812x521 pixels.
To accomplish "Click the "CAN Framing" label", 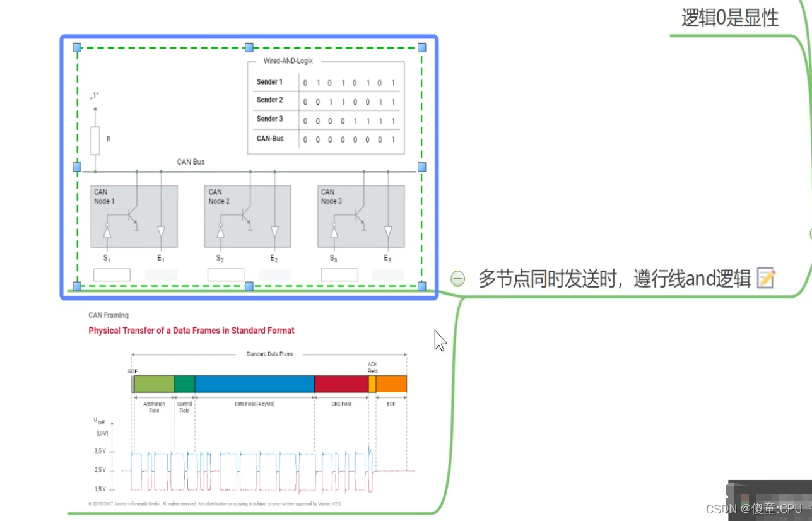I will tap(108, 315).
